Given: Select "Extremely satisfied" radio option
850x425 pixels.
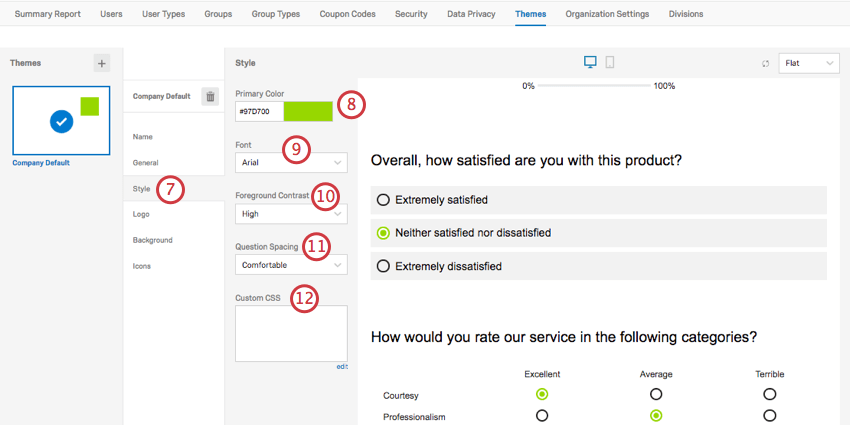Looking at the screenshot, I should coord(383,200).
